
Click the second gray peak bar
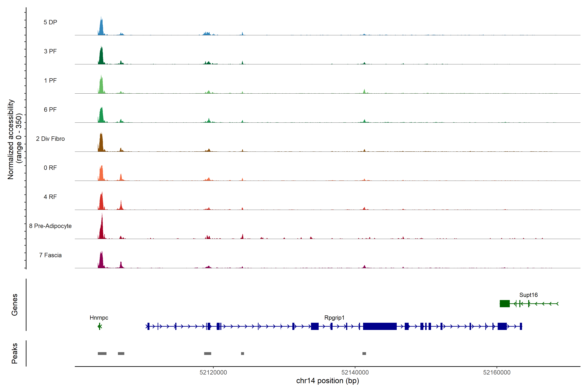[x=121, y=353]
